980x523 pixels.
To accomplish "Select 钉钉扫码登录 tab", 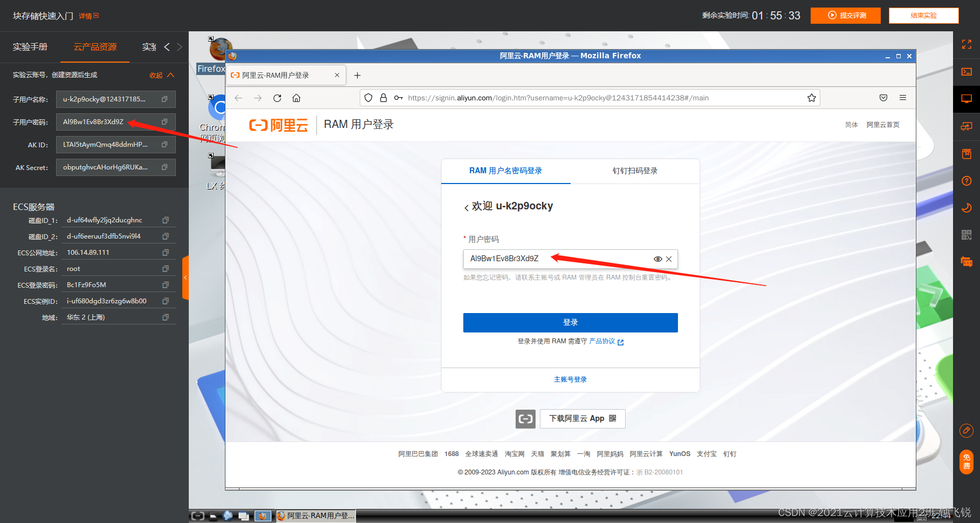I will click(635, 171).
